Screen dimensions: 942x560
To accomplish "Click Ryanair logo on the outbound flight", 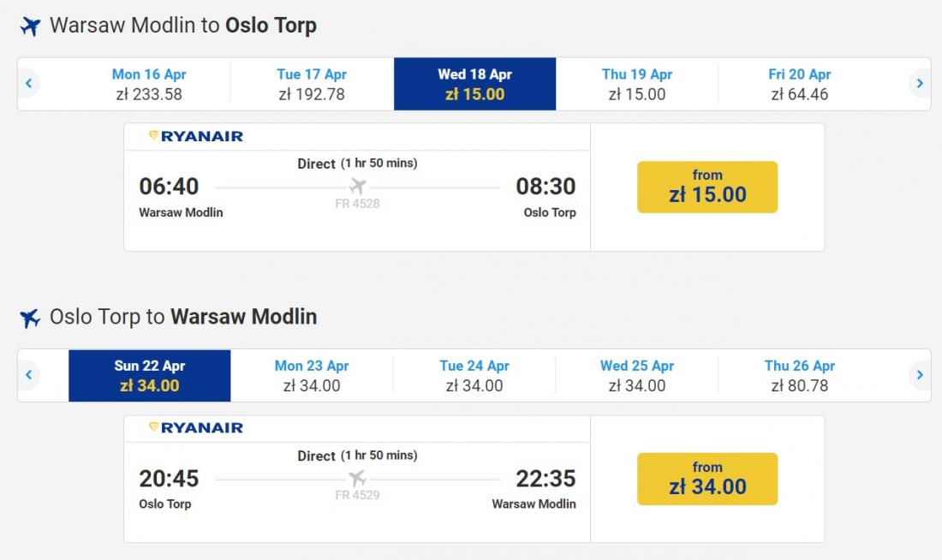I will coord(196,136).
